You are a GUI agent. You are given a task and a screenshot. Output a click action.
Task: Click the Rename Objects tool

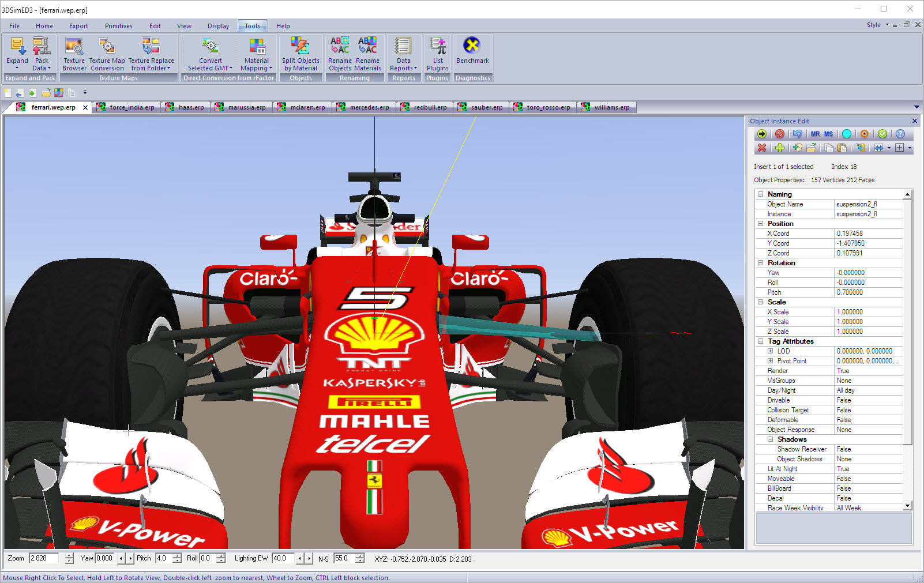click(x=340, y=54)
